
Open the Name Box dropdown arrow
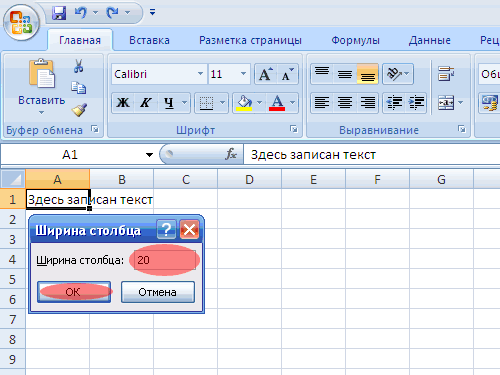149,155
